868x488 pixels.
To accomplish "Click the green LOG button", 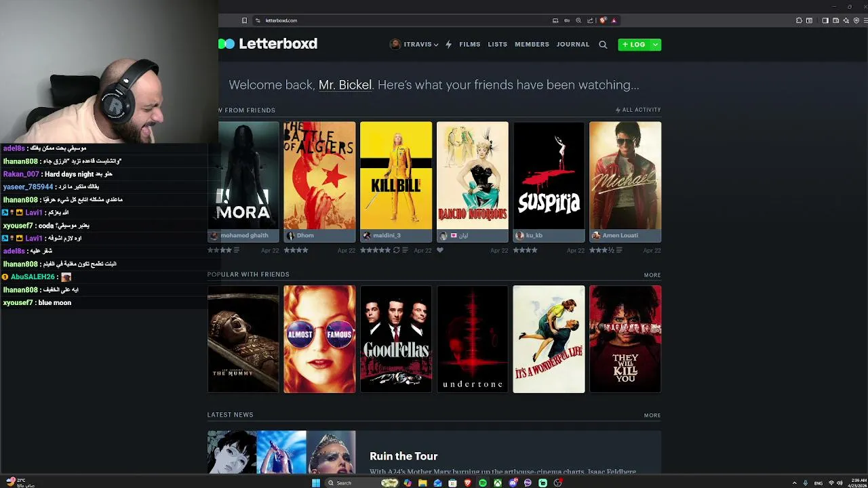I will (634, 45).
